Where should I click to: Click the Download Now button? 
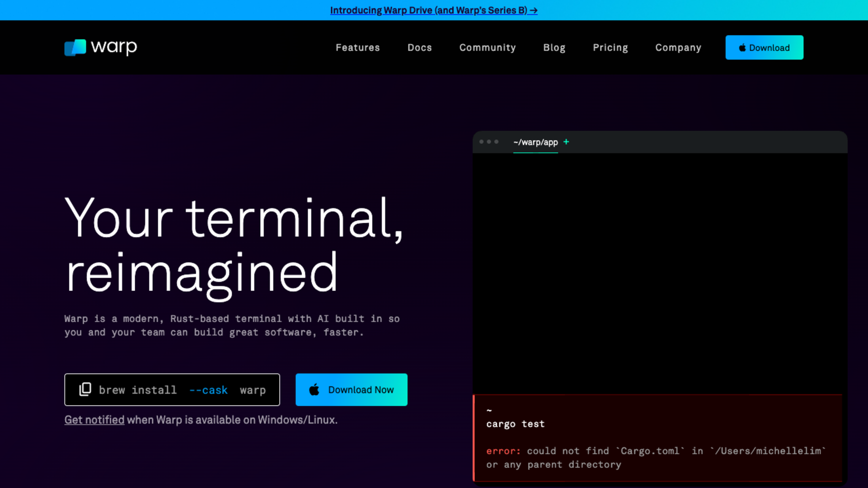tap(351, 390)
